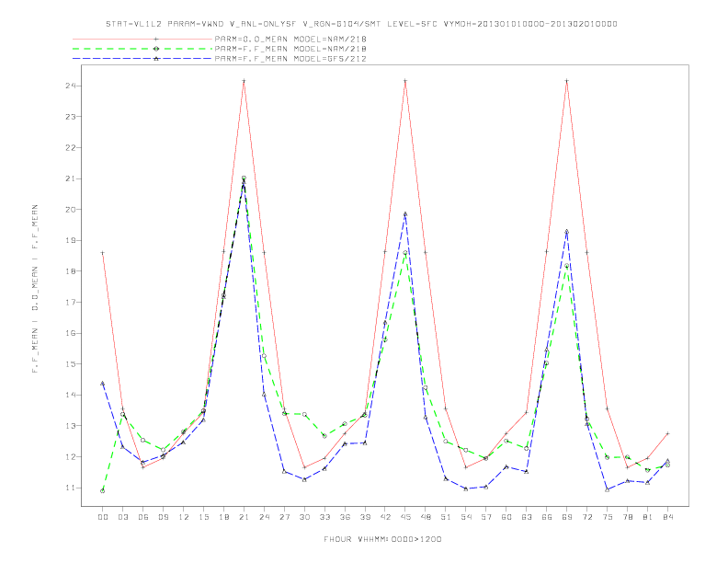Image resolution: width=728 pixels, height=563 pixels.
Task: Click blue triangle peak at hour 45
Action: (x=405, y=214)
